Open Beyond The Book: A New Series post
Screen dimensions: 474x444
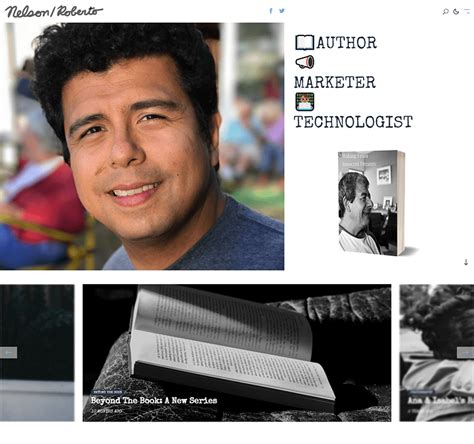(154, 400)
